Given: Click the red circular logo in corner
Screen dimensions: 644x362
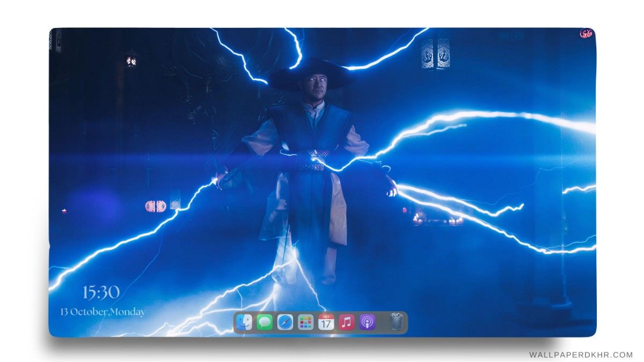Looking at the screenshot, I should click(586, 33).
